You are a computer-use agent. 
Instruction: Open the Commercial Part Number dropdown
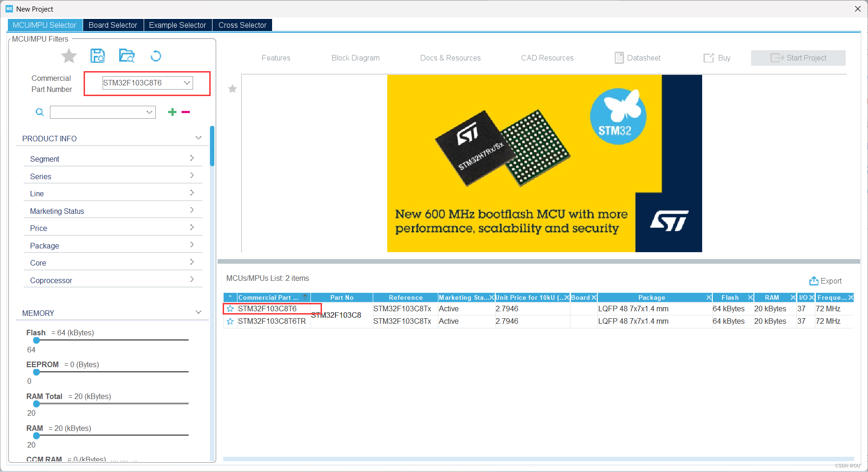(x=187, y=83)
